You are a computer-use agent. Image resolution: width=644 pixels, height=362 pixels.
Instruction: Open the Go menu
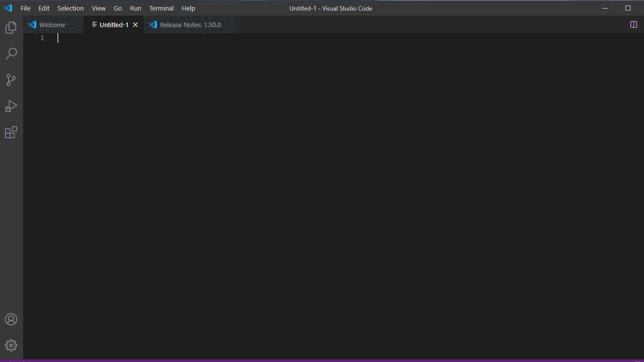[x=118, y=8]
